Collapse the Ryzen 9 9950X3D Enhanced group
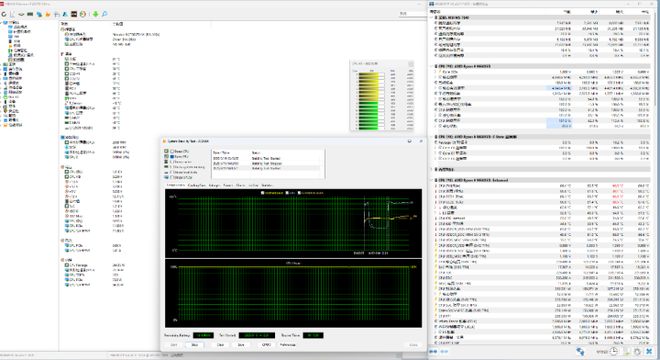 click(432, 180)
